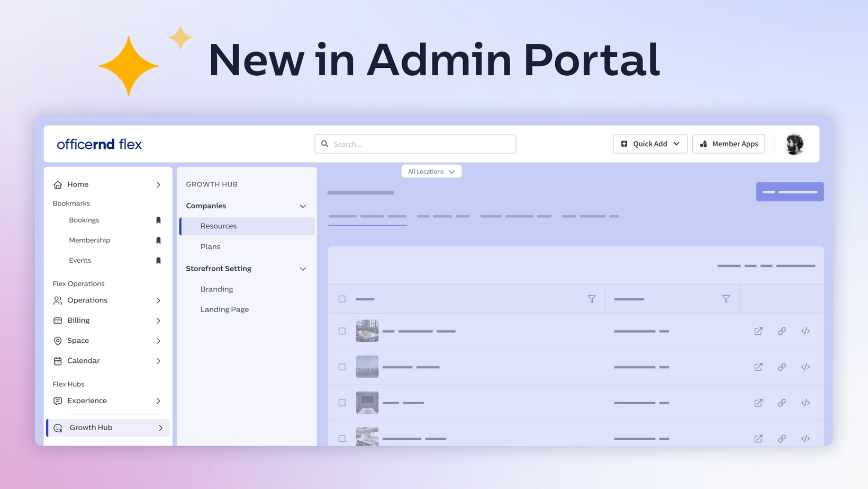Get embed code for third resource row
Screen dimensions: 868x489
(x=806, y=403)
